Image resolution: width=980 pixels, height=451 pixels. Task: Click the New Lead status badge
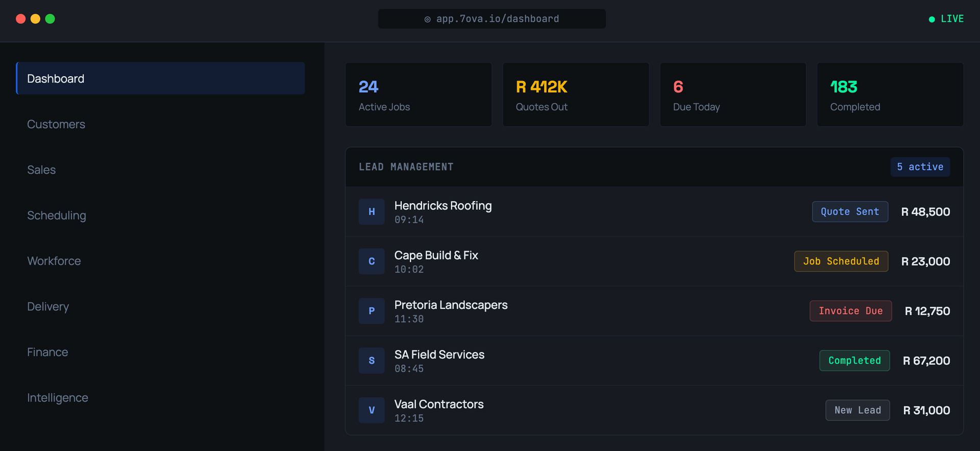(857, 410)
